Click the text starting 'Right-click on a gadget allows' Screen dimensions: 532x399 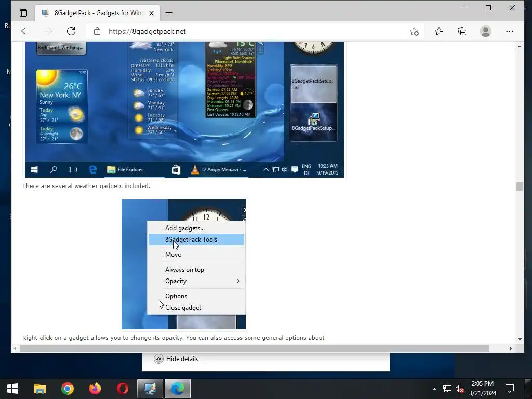coord(174,338)
